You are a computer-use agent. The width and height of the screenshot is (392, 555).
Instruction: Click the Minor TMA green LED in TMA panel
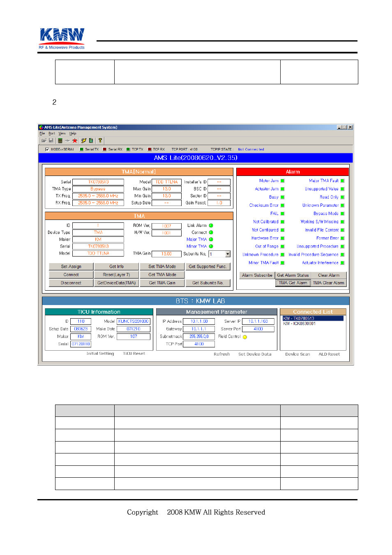[211, 247]
